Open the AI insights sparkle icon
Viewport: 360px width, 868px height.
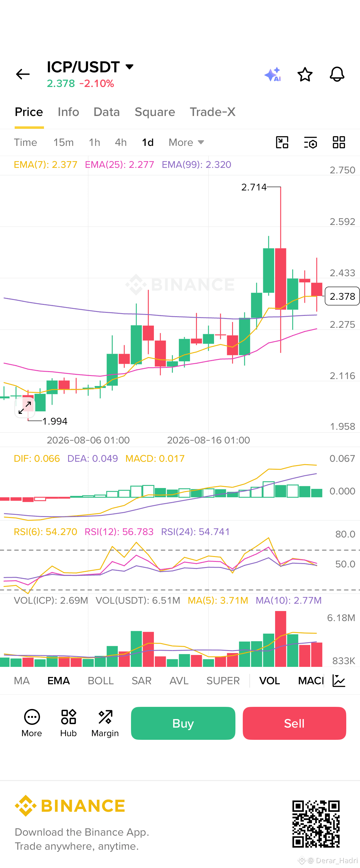point(273,74)
